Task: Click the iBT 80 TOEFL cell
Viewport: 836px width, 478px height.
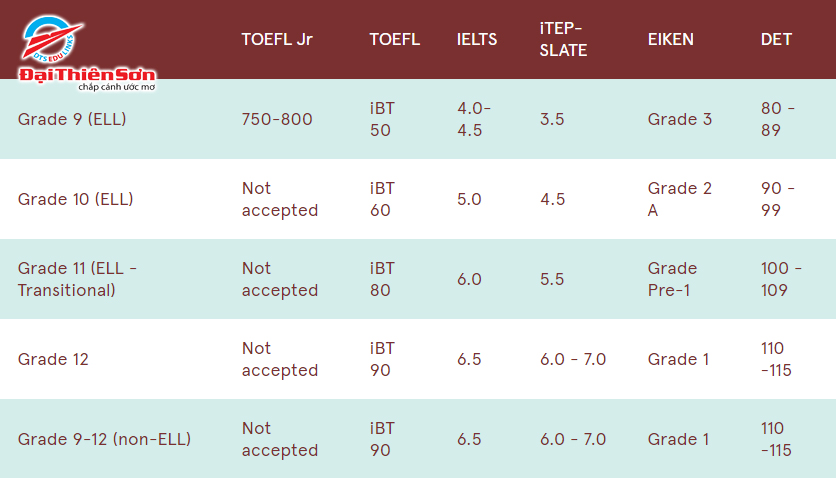Action: coord(382,279)
